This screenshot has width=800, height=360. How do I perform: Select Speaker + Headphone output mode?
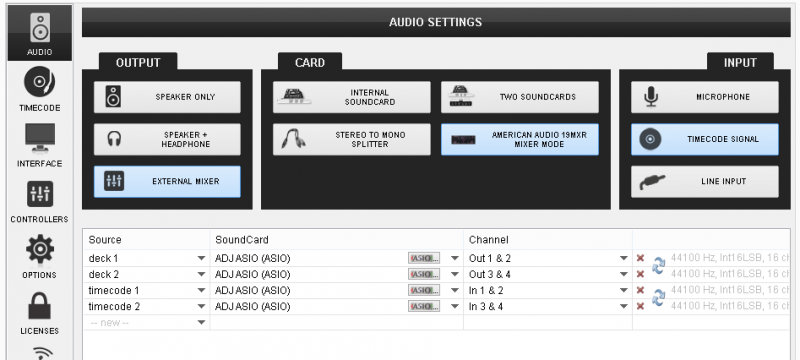(167, 139)
